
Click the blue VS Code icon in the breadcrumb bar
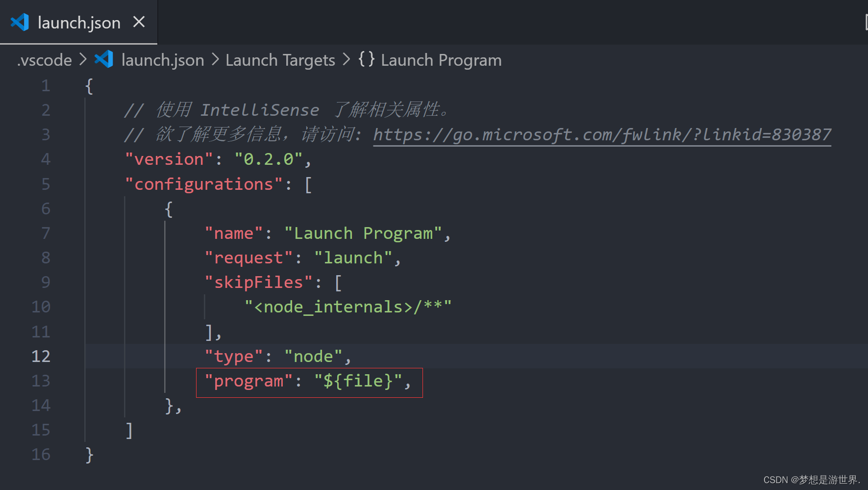[x=103, y=59]
